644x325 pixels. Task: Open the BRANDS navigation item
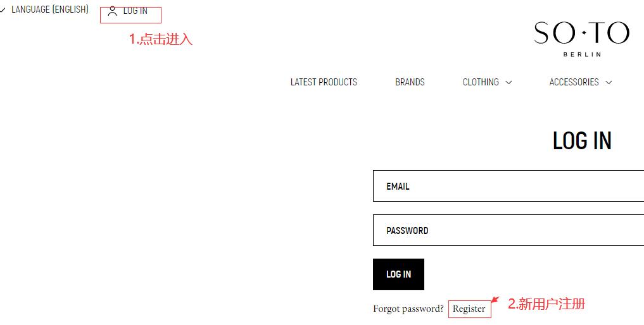click(x=410, y=82)
